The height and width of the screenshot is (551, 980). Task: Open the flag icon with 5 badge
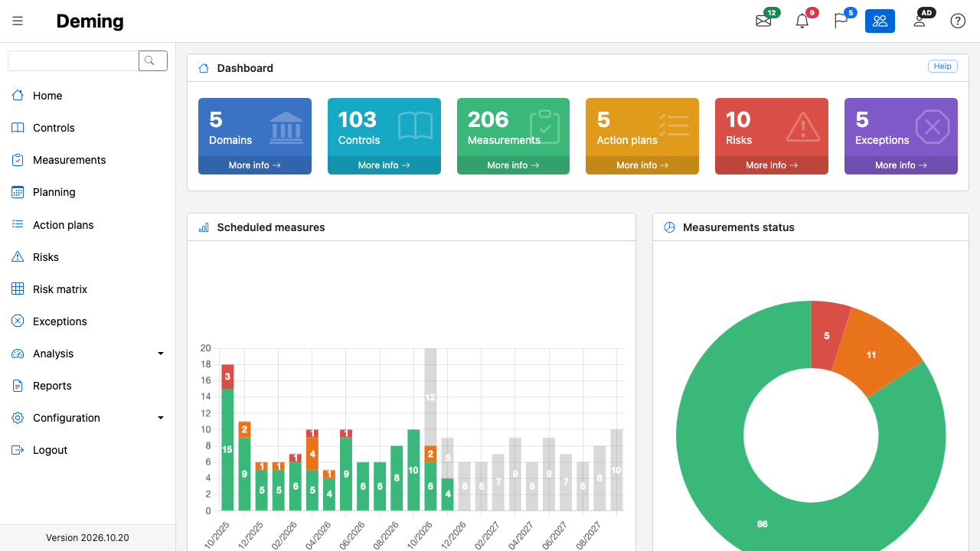[841, 21]
